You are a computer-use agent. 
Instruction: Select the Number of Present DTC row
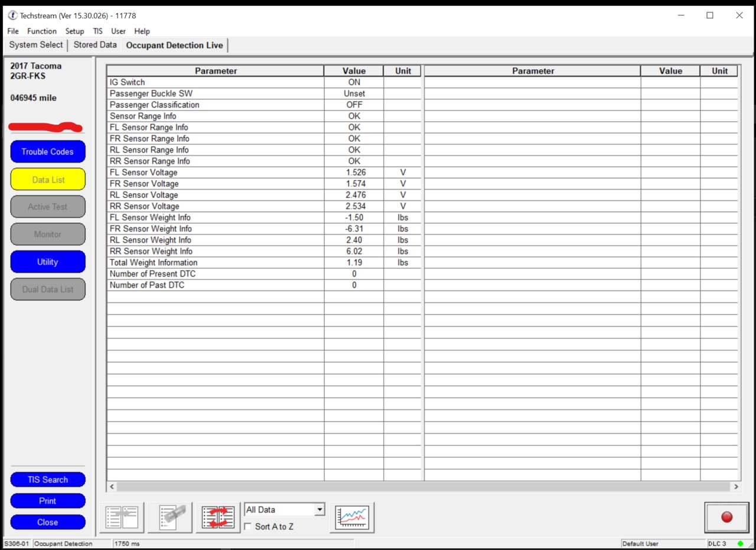click(264, 274)
